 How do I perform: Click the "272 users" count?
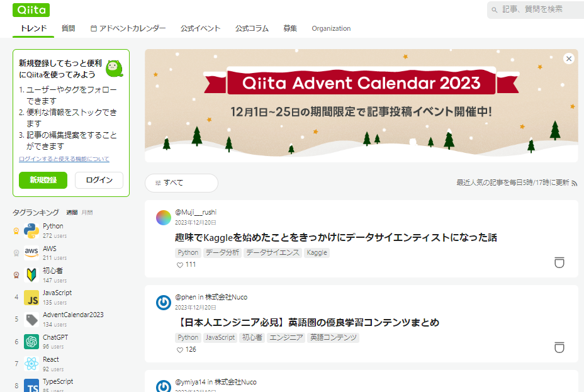(x=55, y=236)
